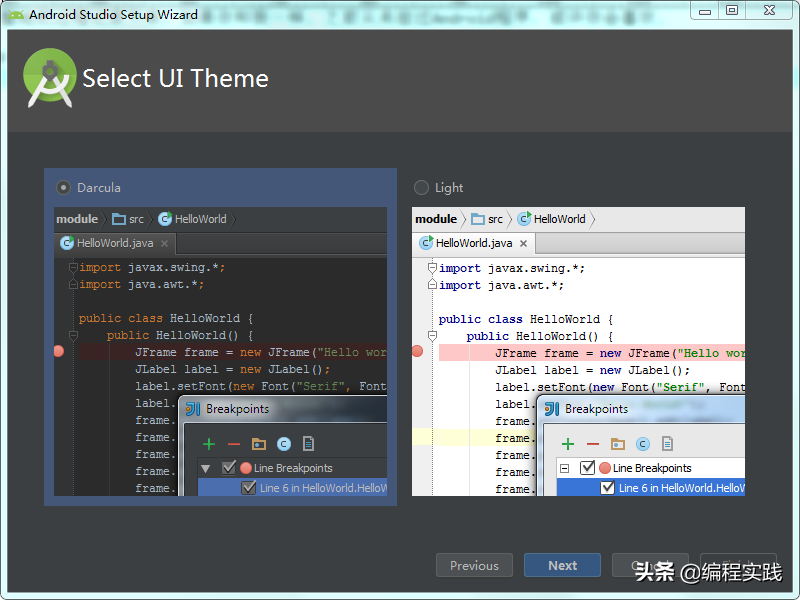Fold the first import line in Light preview
Image resolution: width=800 pixels, height=600 pixels.
point(432,267)
